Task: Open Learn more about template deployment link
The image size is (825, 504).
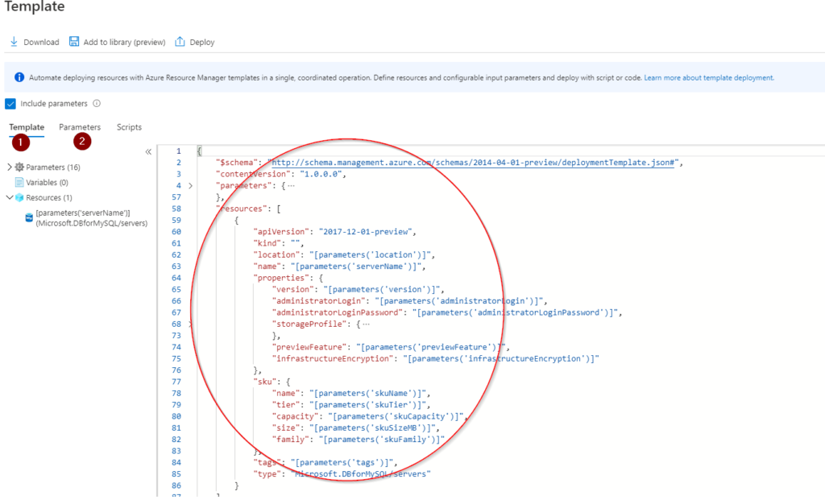Action: click(708, 78)
